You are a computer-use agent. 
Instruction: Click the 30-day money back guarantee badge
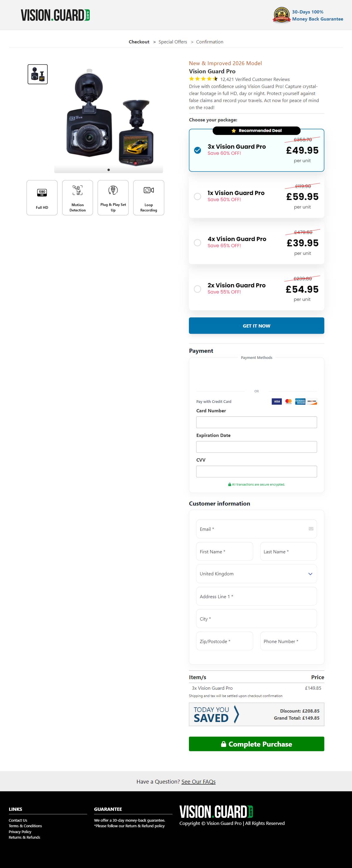pyautogui.click(x=282, y=15)
